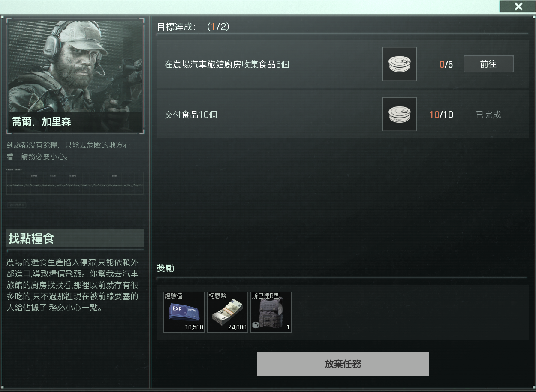The image size is (536, 392).
Task: Close the quest panel with the X
Action: click(x=518, y=6)
